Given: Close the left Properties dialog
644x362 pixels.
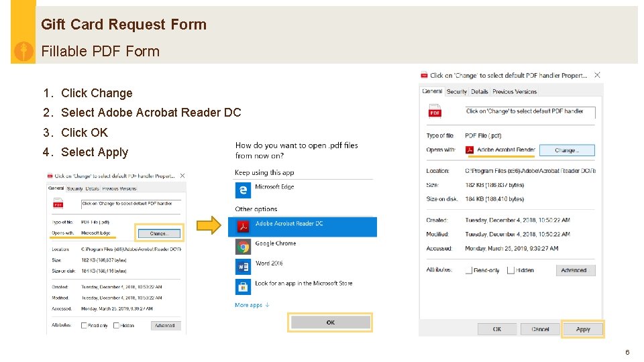Looking at the screenshot, I should point(182,176).
